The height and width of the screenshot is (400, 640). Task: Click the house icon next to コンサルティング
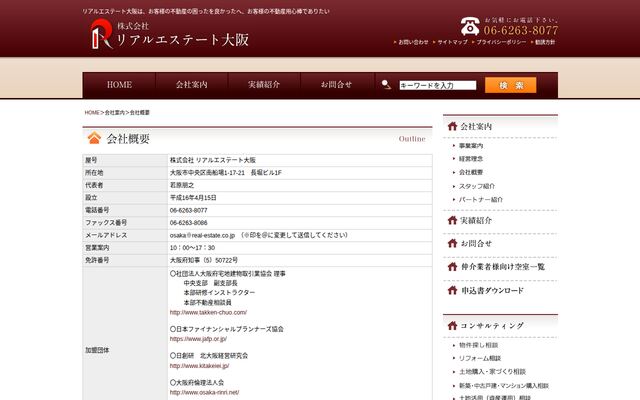click(x=452, y=325)
